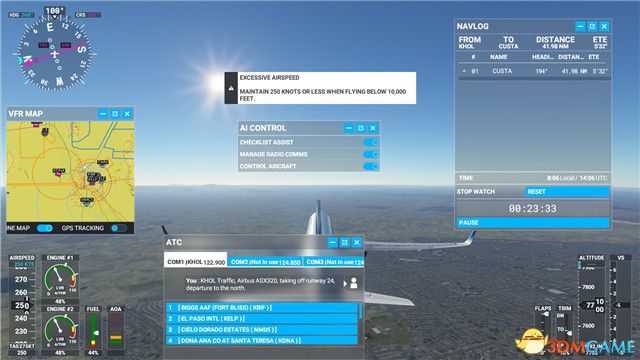Choose Cielo Dorado Estates NM05 option
Image resolution: width=640 pixels, height=360 pixels.
click(262, 329)
